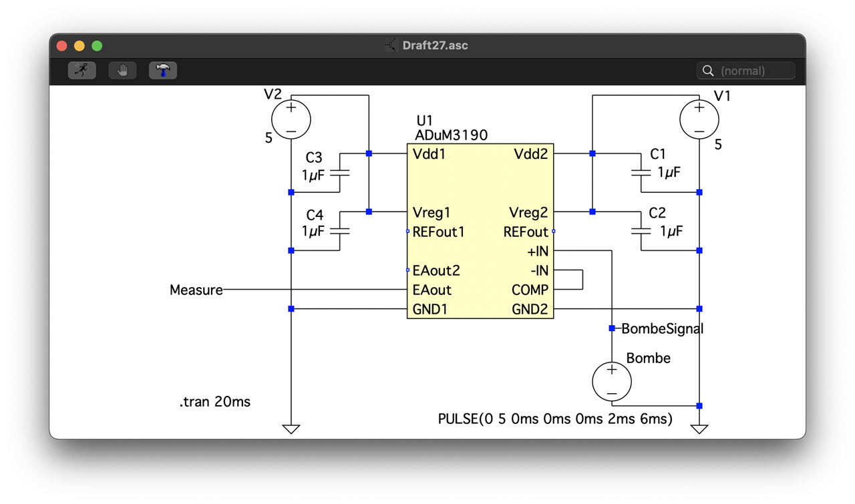Click the Vdd2 pin label

coord(531,154)
